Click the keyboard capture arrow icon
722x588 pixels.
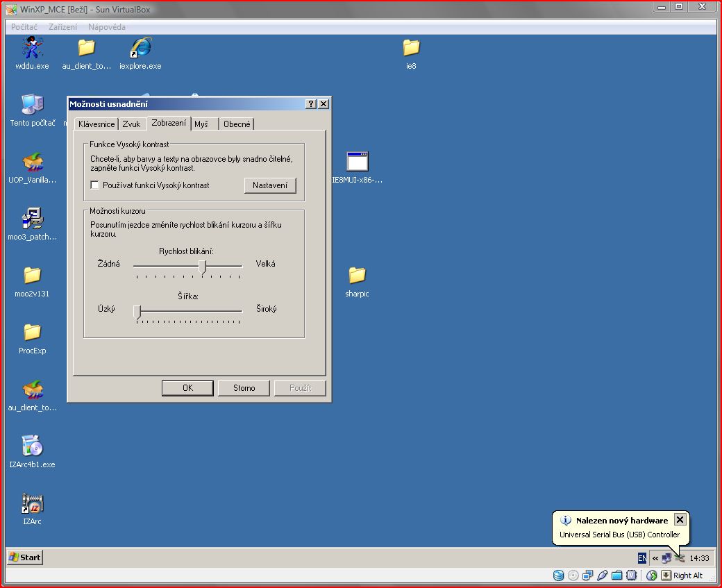(666, 575)
